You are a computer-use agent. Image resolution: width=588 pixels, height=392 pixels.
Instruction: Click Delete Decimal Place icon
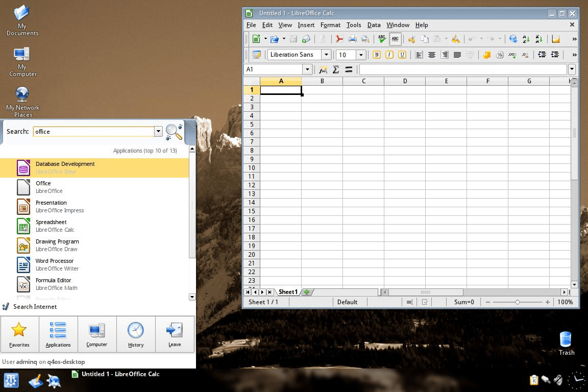click(x=525, y=55)
